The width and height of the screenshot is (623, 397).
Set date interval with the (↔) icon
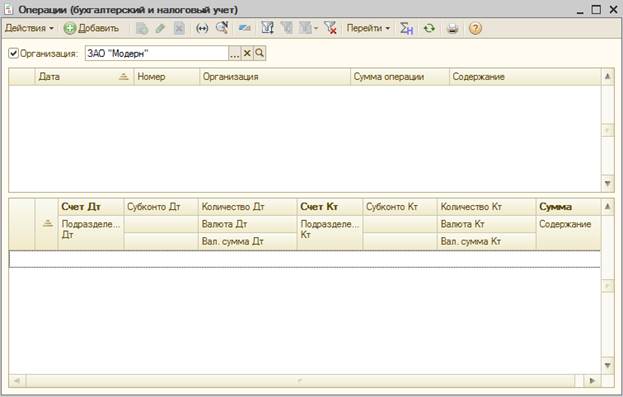[x=202, y=28]
